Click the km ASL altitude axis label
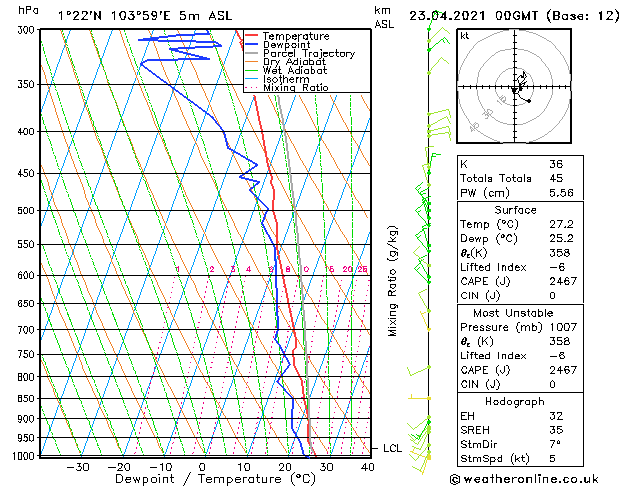 tap(384, 17)
